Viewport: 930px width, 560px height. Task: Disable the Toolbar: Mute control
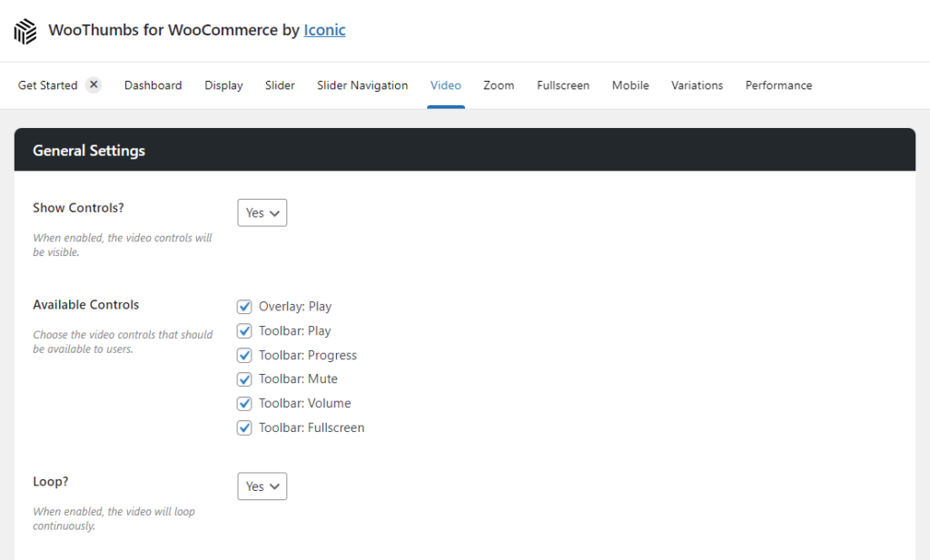click(x=244, y=378)
